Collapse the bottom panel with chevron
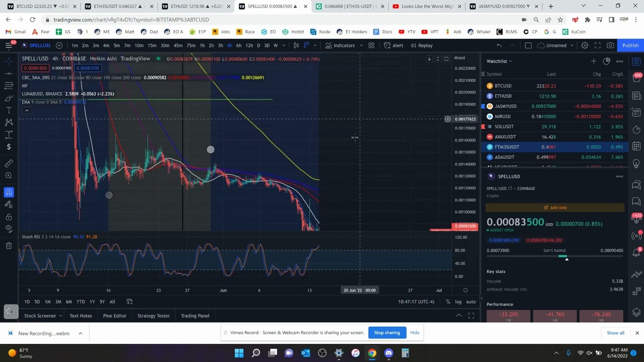 click(x=459, y=316)
